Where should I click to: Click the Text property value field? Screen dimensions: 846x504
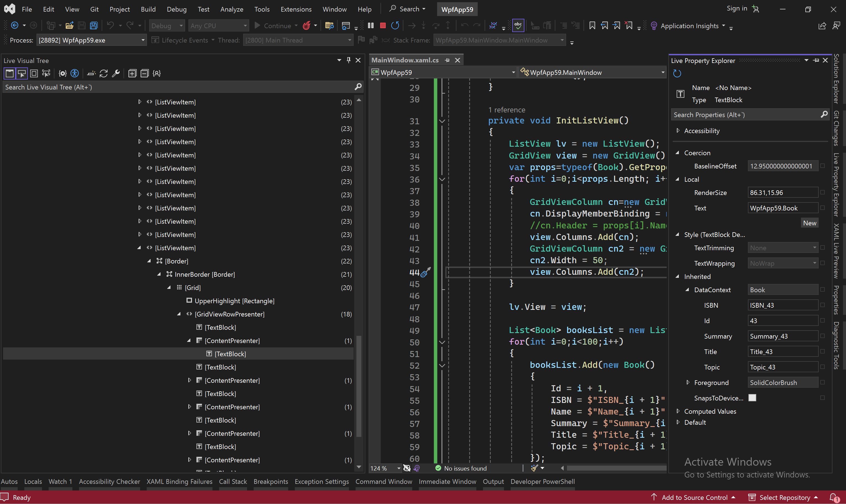[x=783, y=208]
